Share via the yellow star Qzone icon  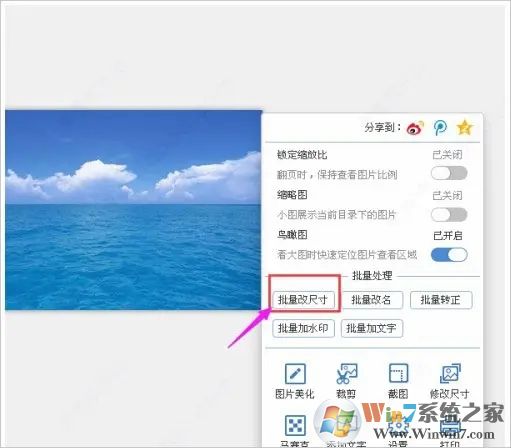(x=465, y=127)
